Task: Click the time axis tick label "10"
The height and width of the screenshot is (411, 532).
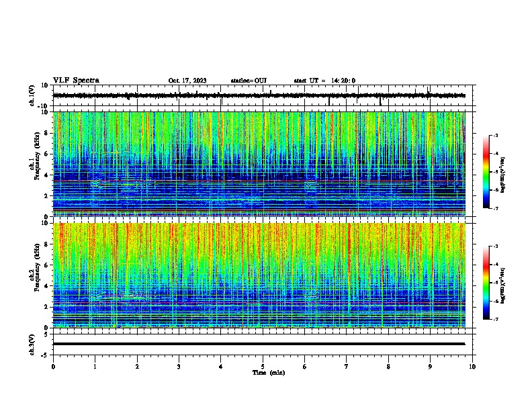Action: coord(472,367)
